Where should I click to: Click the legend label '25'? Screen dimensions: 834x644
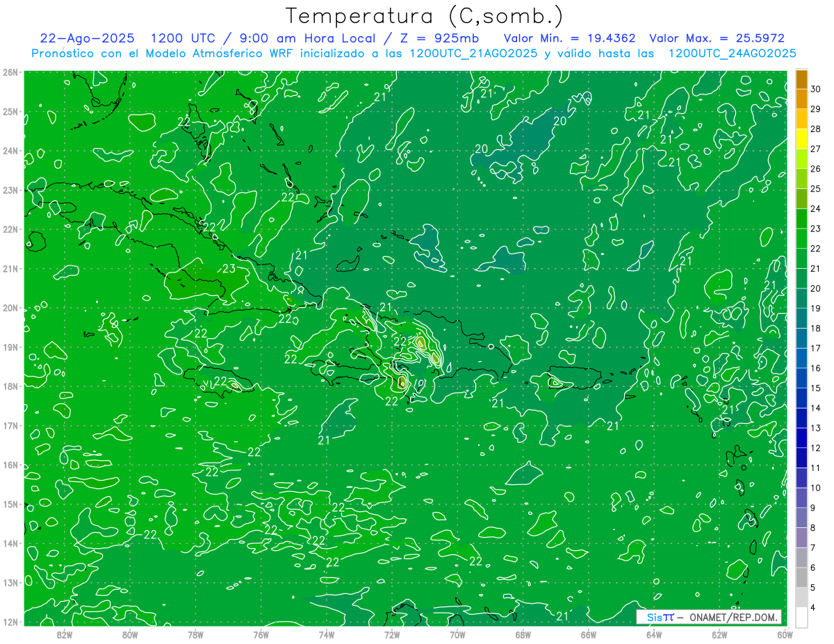tap(816, 188)
